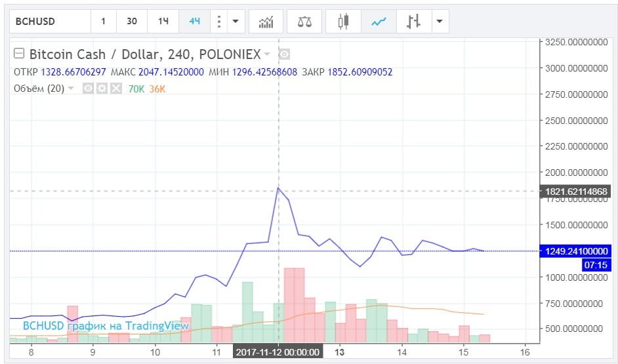Expand the chart style dropdown arrow
This screenshot has width=618, height=364.
[x=440, y=21]
